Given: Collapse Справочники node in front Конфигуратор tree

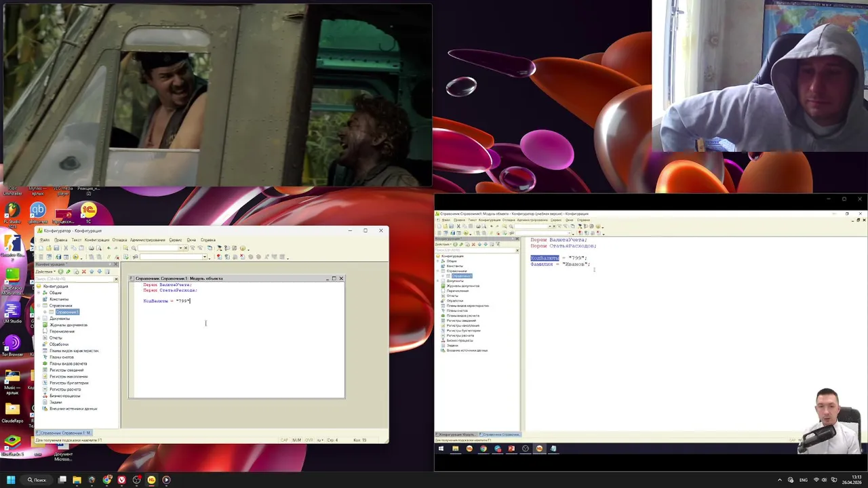Looking at the screenshot, I should coord(39,306).
